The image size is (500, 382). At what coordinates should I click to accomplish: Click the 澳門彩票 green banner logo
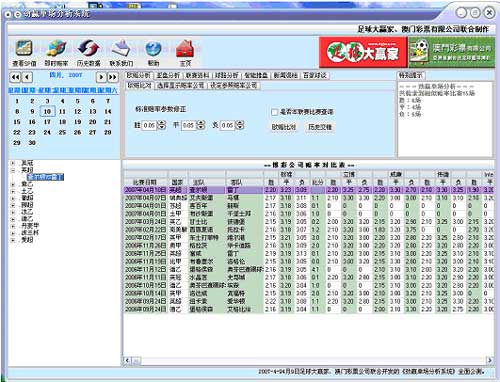451,52
